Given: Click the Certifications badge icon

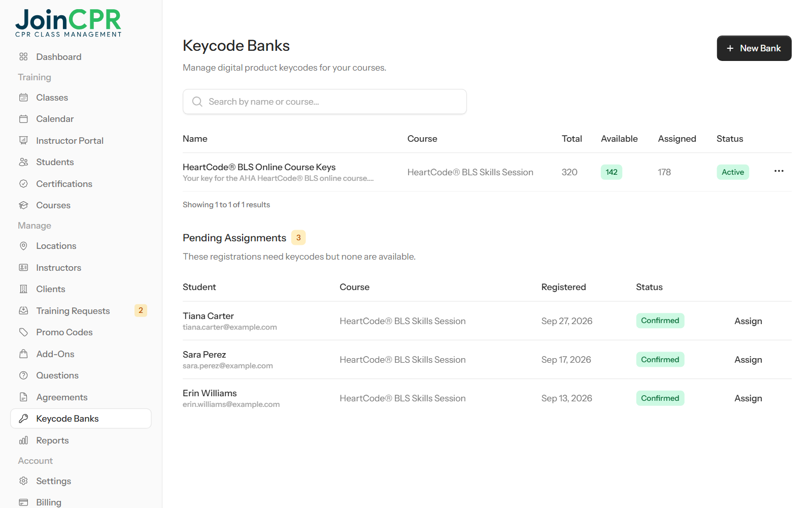Looking at the screenshot, I should tap(23, 183).
